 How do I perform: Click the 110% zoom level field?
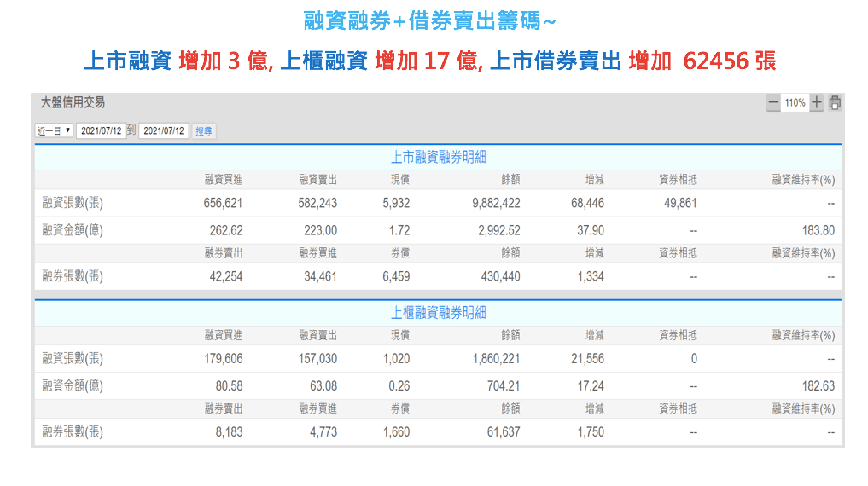point(795,103)
